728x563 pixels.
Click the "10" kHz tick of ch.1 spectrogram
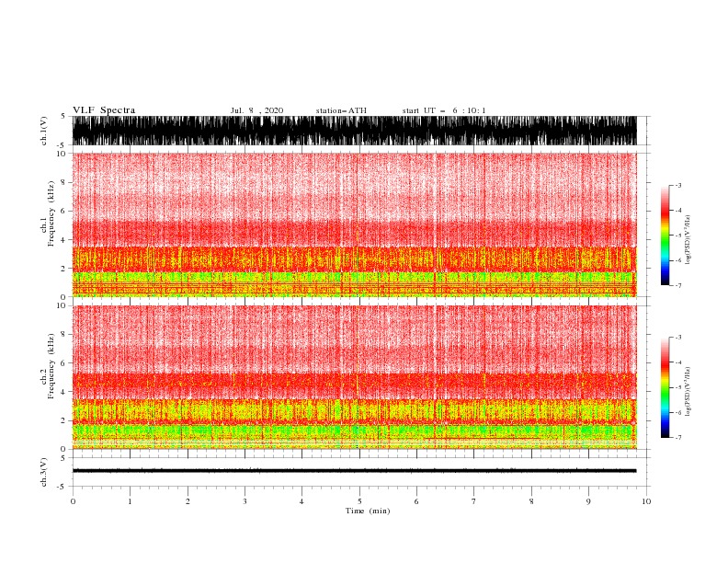point(62,154)
